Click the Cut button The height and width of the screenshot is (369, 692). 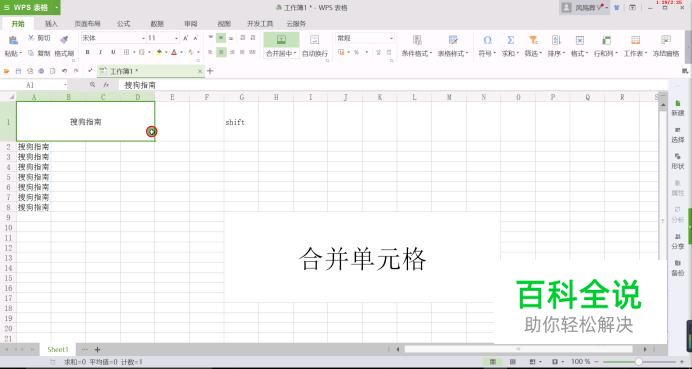point(39,38)
